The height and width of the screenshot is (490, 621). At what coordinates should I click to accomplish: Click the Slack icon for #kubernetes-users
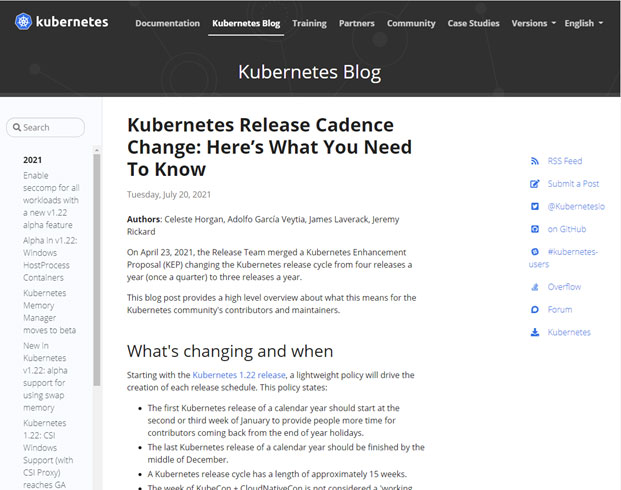(x=535, y=252)
